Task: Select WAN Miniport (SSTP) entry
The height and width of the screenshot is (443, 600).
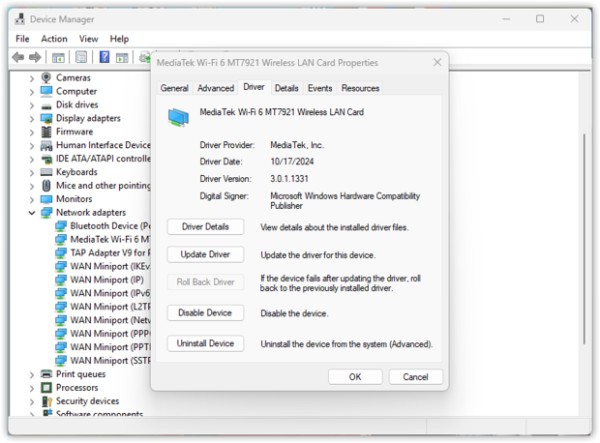Action: pos(102,360)
